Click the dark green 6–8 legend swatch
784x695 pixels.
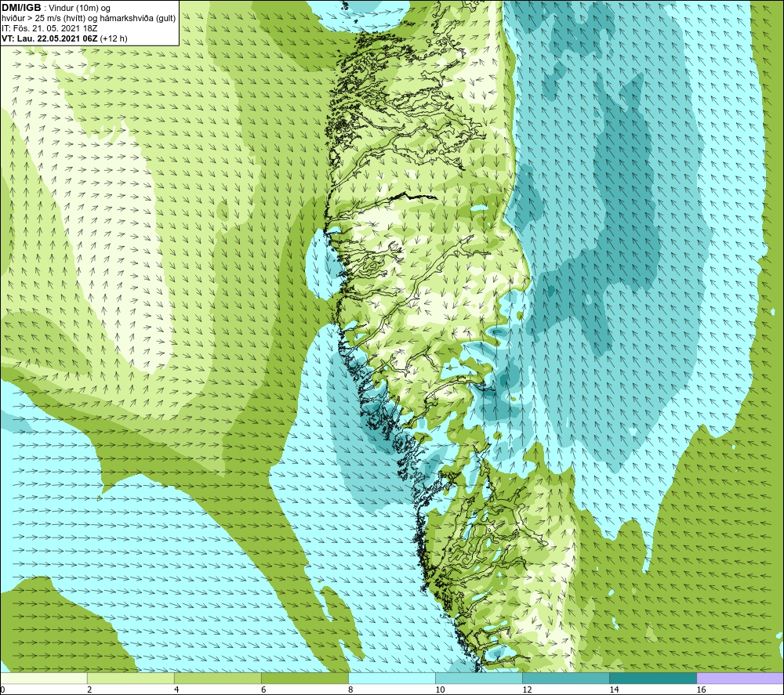tap(305, 678)
